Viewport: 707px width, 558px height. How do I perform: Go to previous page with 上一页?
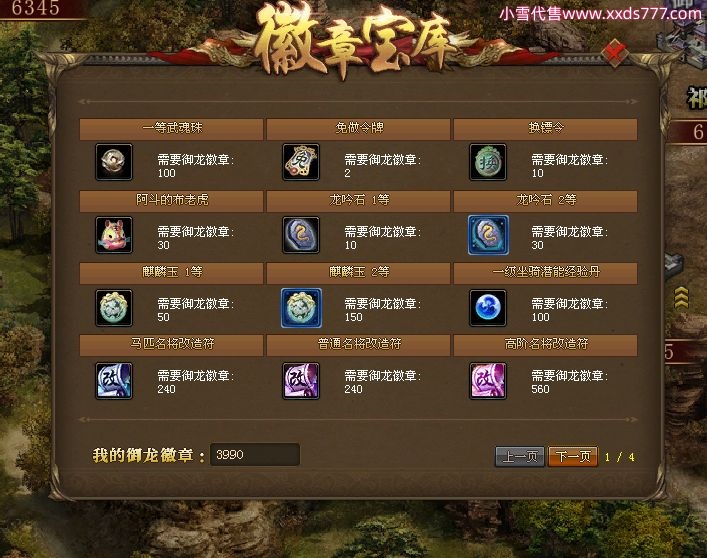520,457
